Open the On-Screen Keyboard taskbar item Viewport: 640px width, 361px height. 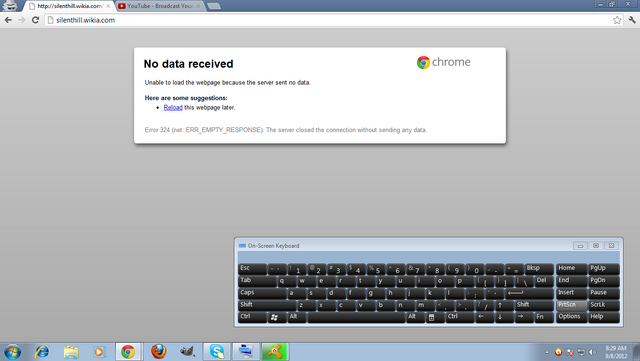pyautogui.click(x=246, y=352)
